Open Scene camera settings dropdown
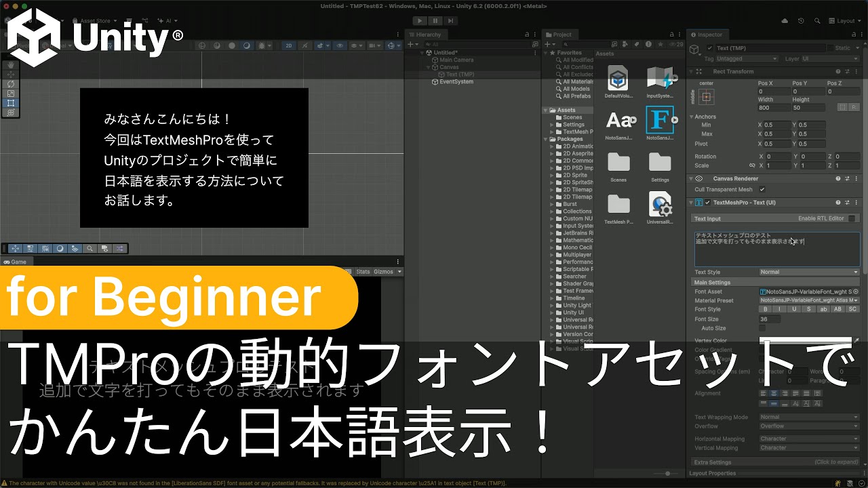Screen dimensions: 868x488 376,45
